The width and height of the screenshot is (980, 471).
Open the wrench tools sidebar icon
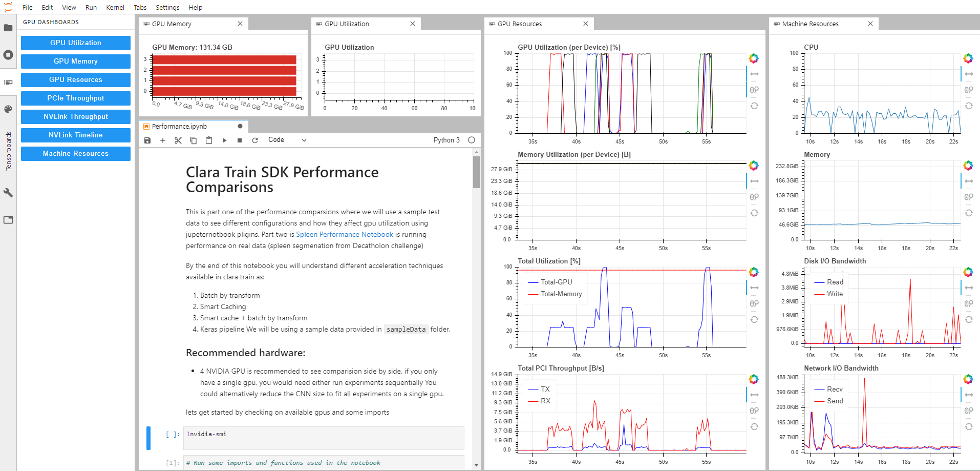click(8, 193)
